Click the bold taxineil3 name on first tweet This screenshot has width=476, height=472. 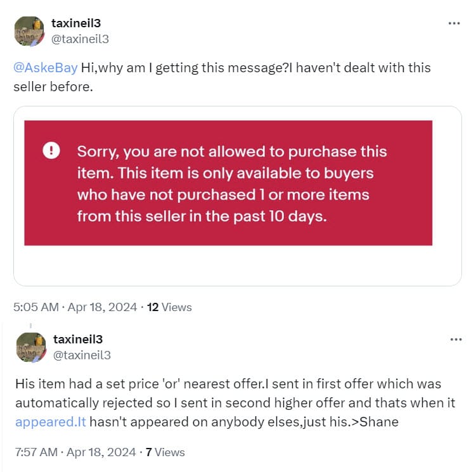click(76, 23)
